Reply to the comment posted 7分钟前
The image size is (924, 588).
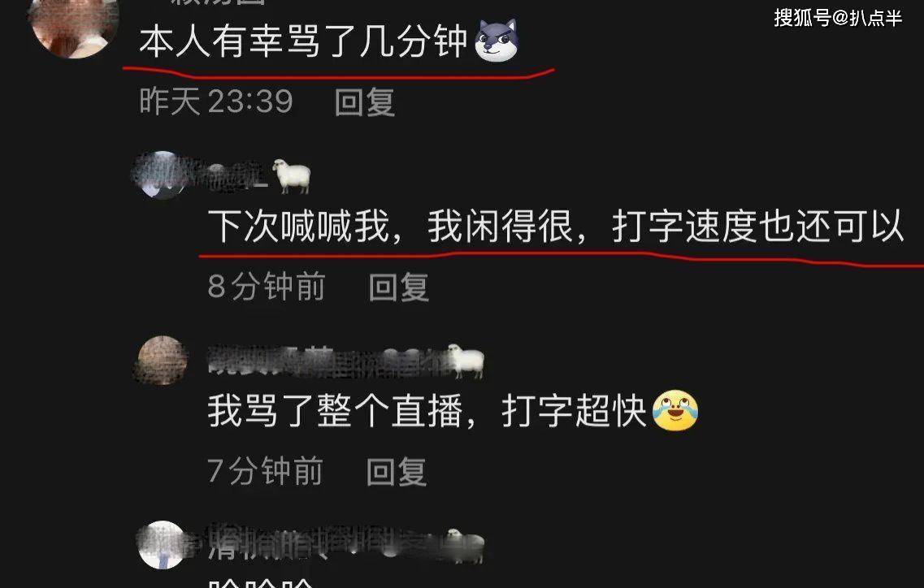(397, 472)
